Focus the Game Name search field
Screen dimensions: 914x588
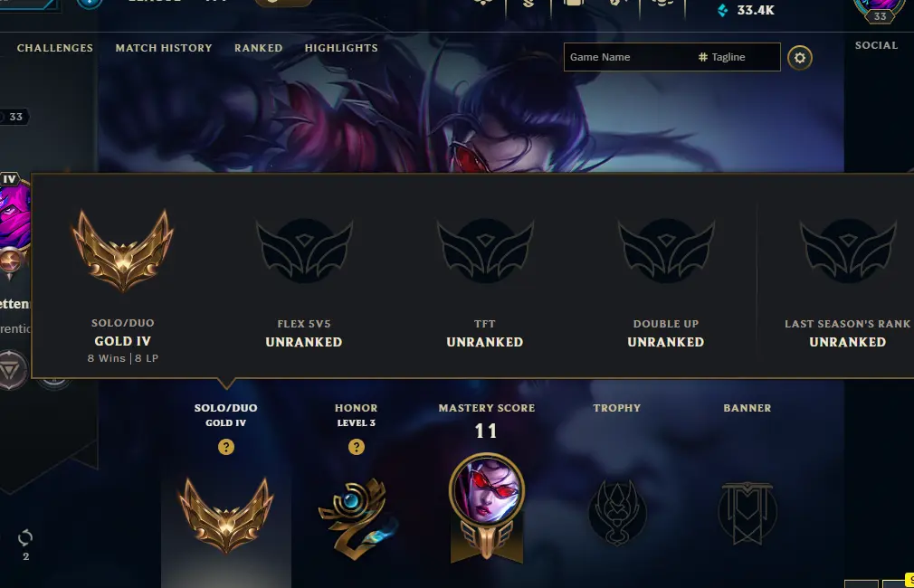click(x=628, y=57)
